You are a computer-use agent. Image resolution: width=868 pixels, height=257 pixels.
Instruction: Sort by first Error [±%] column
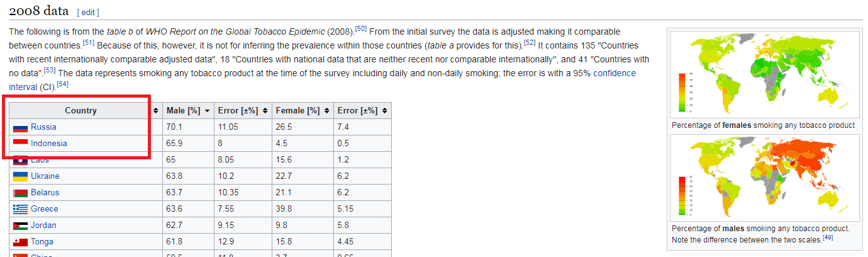(x=242, y=111)
